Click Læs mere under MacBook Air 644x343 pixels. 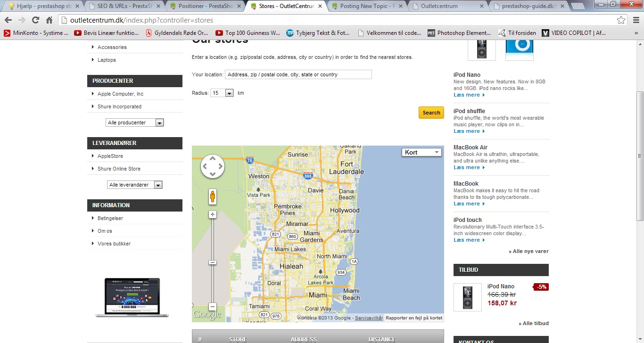coord(469,167)
